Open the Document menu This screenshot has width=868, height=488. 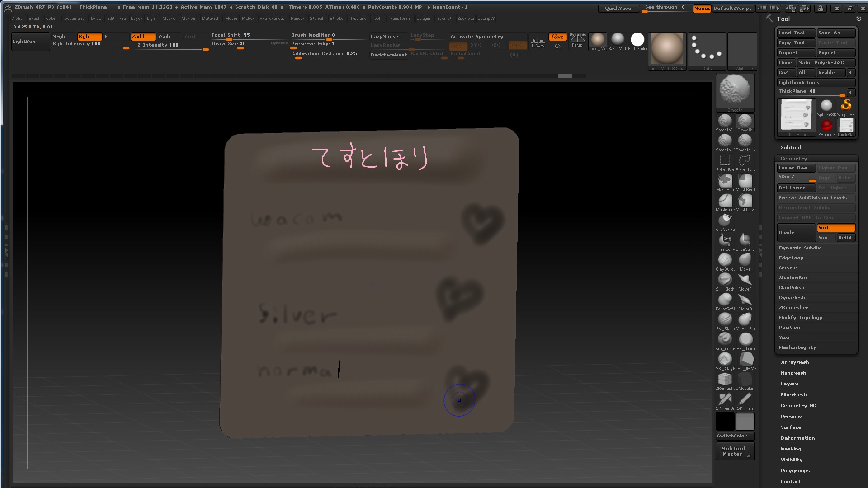[x=74, y=19]
